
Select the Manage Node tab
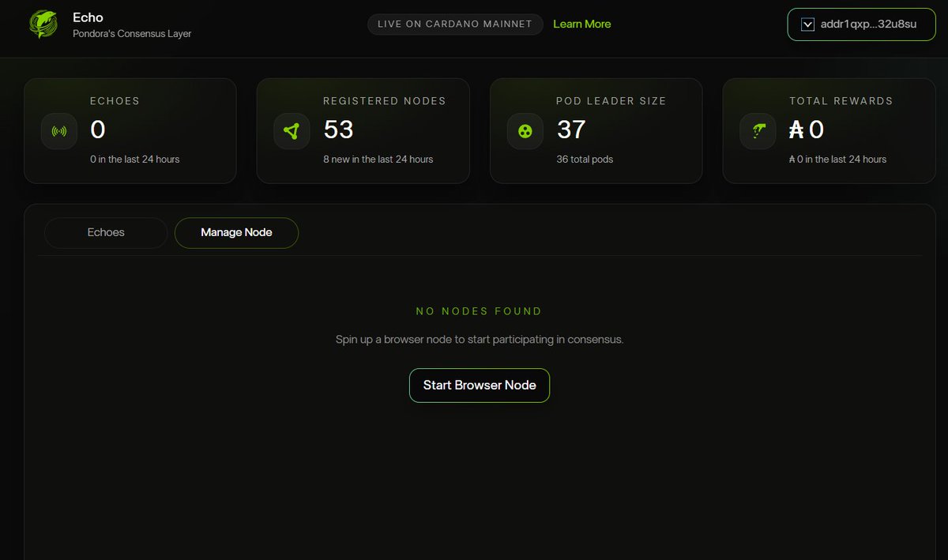(236, 233)
